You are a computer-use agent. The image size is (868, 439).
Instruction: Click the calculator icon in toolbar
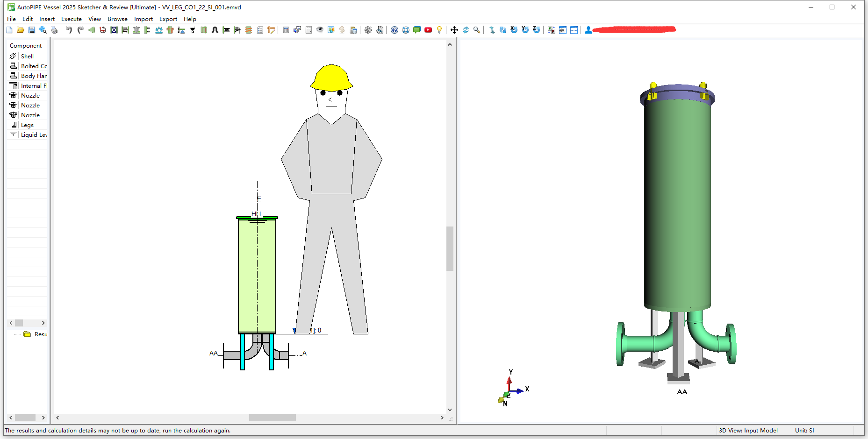pos(286,30)
